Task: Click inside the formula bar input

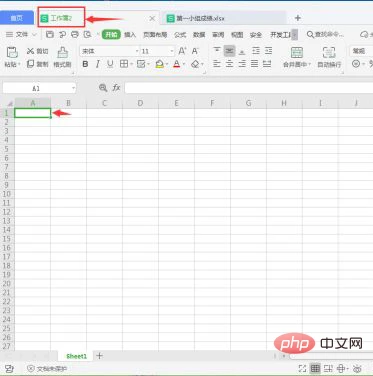Action: (x=249, y=88)
